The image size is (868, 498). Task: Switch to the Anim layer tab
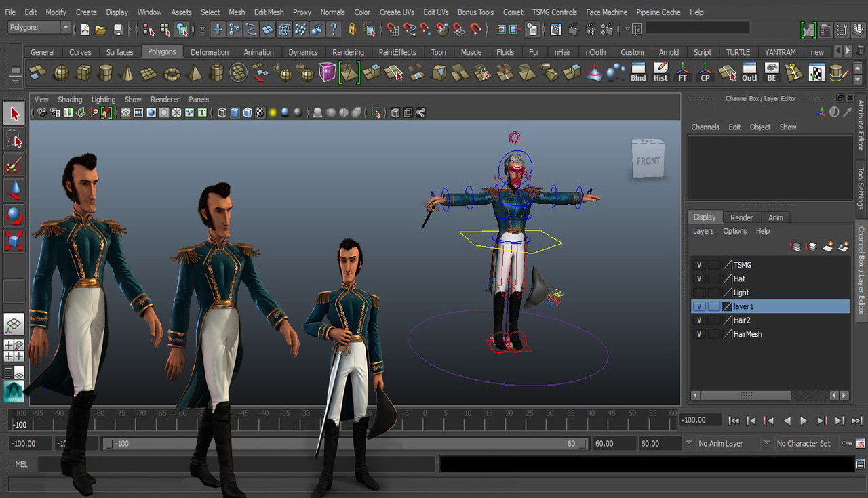775,217
